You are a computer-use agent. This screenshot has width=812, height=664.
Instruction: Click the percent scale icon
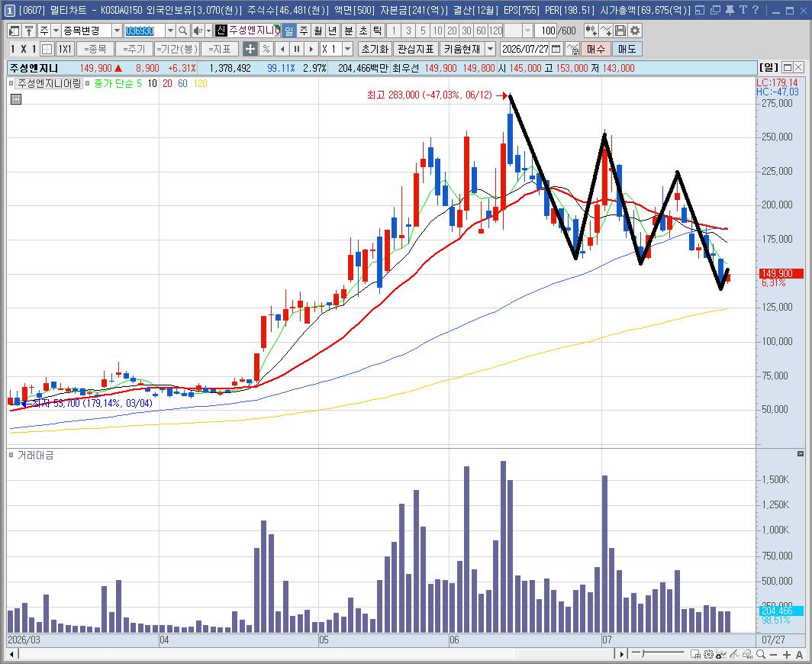click(x=266, y=49)
